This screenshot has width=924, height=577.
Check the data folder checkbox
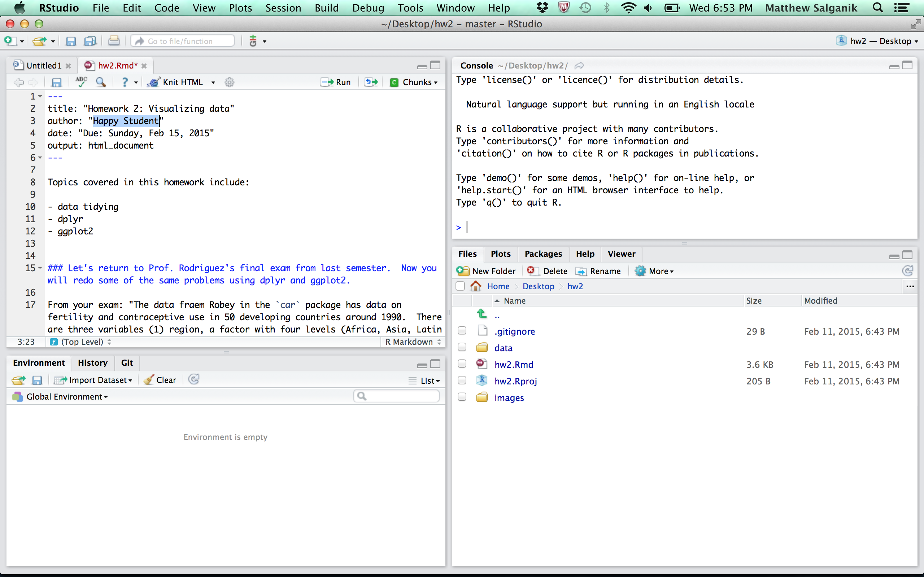coord(462,347)
